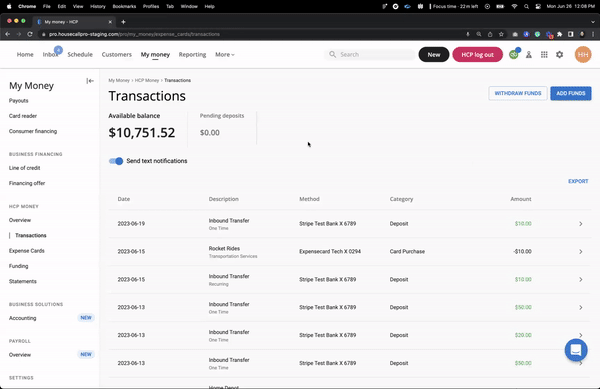
Task: Open Chrome extensions puzzle icon
Action: pos(559,34)
